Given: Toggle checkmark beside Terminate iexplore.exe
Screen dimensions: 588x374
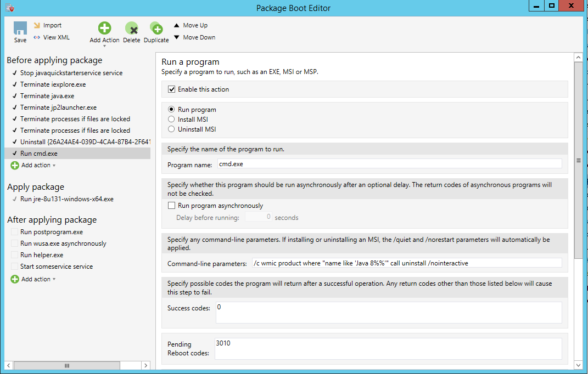Looking at the screenshot, I should point(15,84).
